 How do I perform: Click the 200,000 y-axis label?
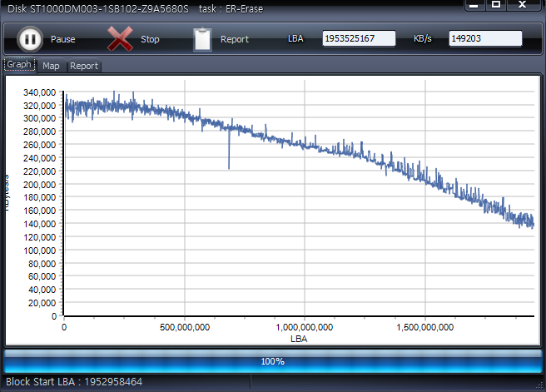click(39, 185)
